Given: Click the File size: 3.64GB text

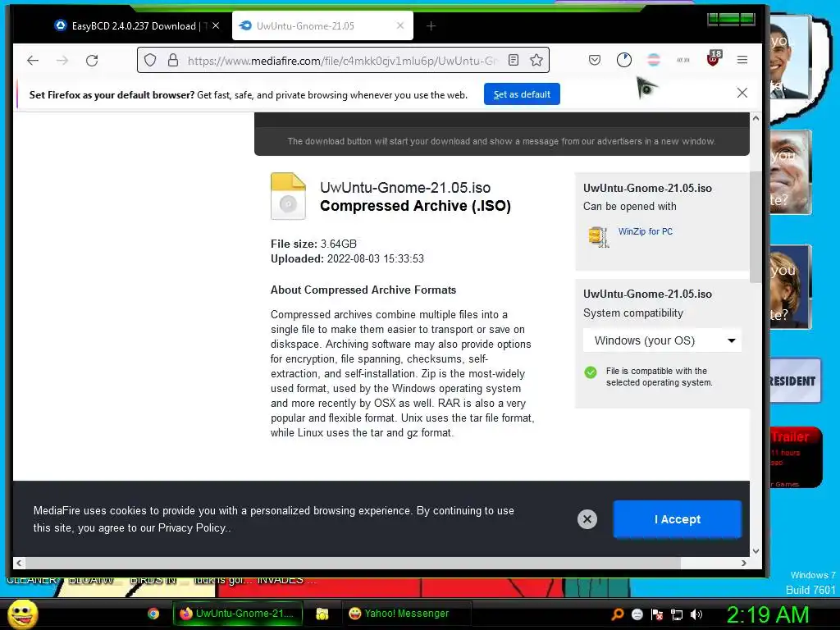Looking at the screenshot, I should pos(313,244).
